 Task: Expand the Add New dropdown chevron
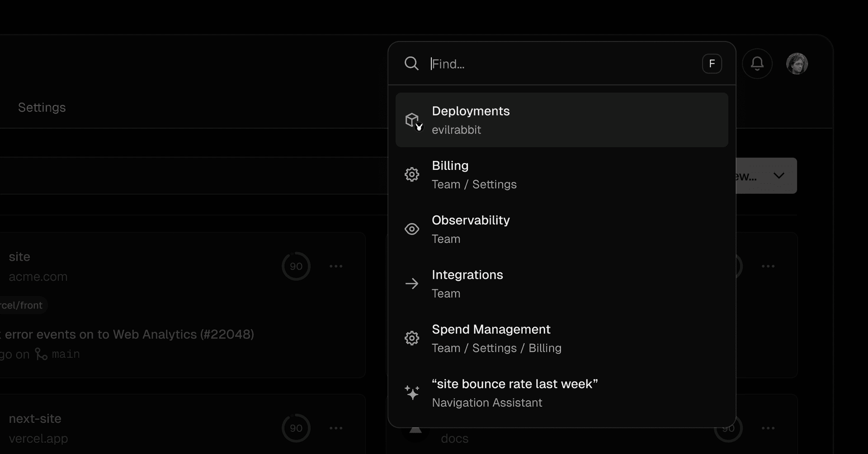[778, 176]
